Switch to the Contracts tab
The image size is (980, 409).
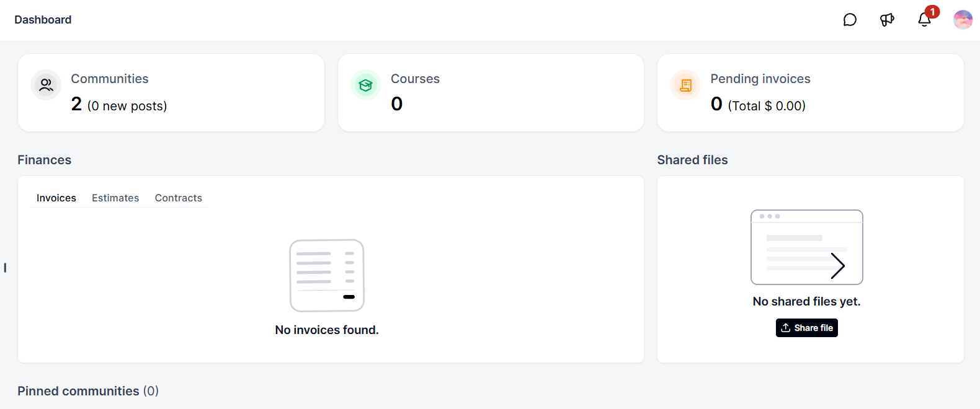coord(179,198)
